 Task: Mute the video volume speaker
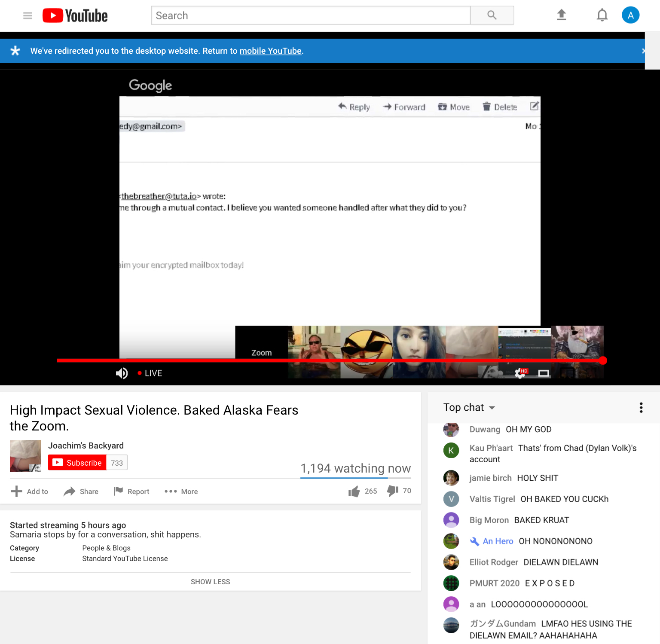pos(122,373)
